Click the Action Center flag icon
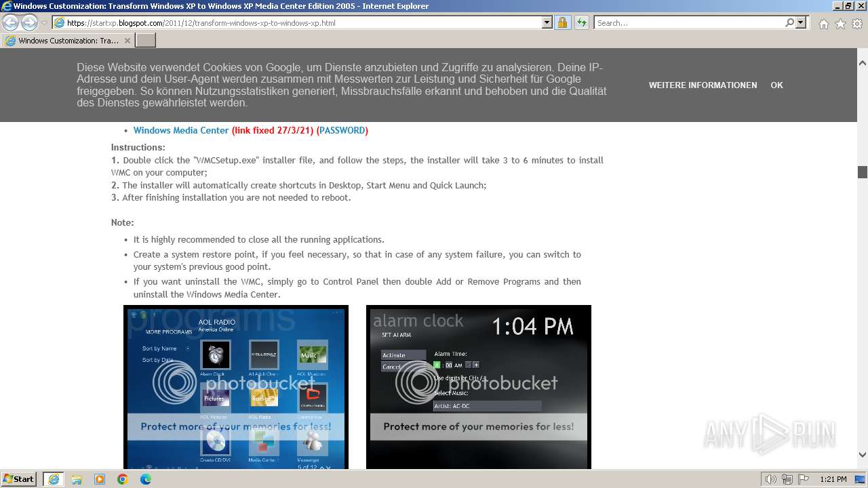Image resolution: width=868 pixels, height=488 pixels. [804, 479]
